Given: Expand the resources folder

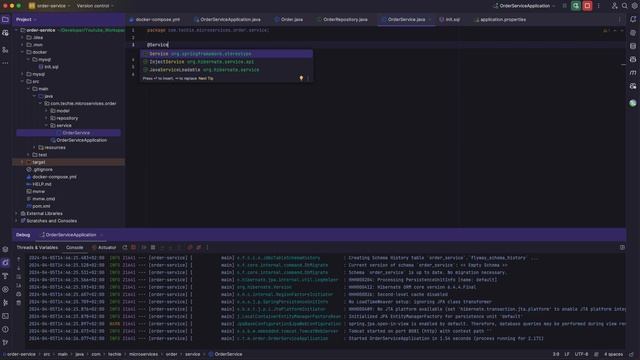Looking at the screenshot, I should (x=34, y=147).
